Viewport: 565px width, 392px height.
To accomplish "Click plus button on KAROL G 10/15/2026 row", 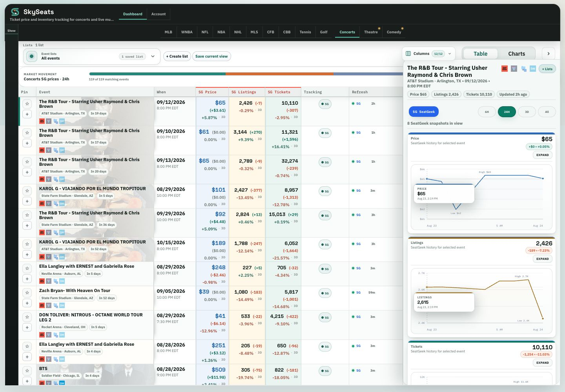I will pyautogui.click(x=27, y=254).
